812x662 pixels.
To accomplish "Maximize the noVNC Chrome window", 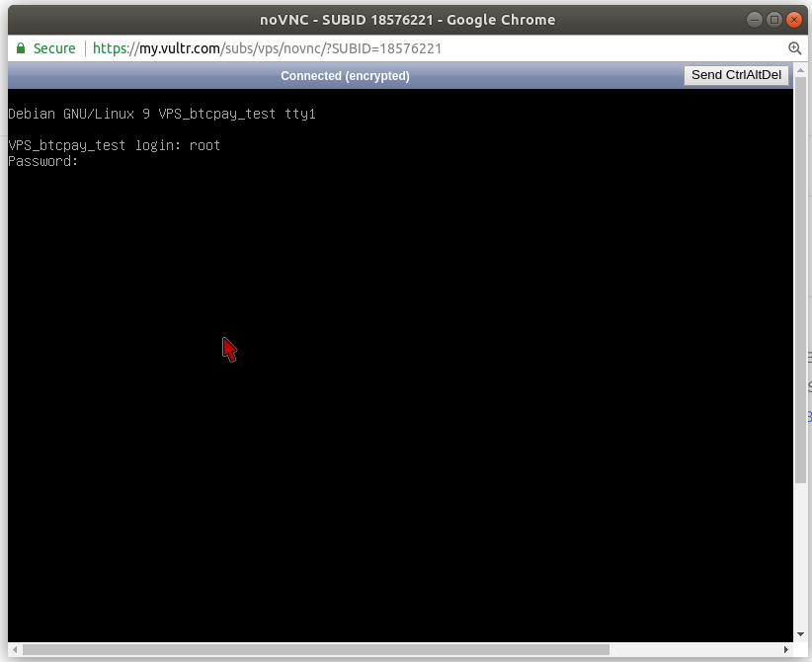I will coord(774,20).
